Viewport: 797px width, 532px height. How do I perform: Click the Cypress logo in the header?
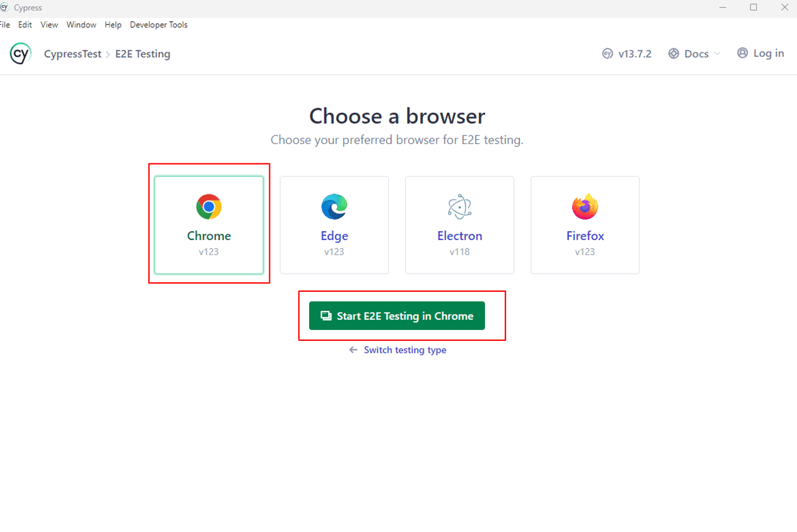[20, 53]
